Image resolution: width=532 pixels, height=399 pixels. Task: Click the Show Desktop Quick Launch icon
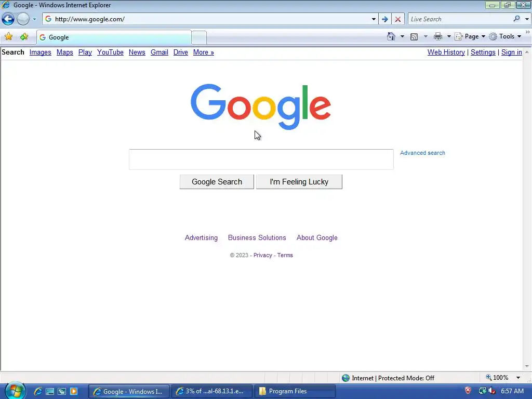point(50,391)
